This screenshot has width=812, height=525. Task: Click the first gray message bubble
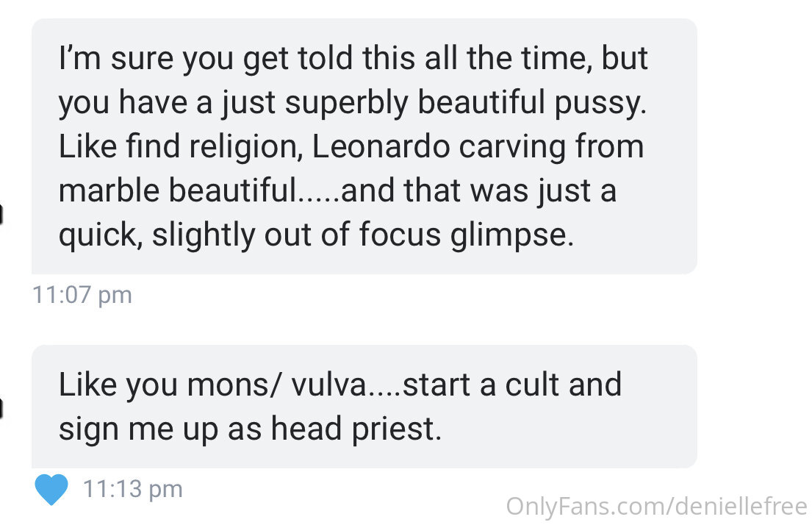(x=364, y=146)
